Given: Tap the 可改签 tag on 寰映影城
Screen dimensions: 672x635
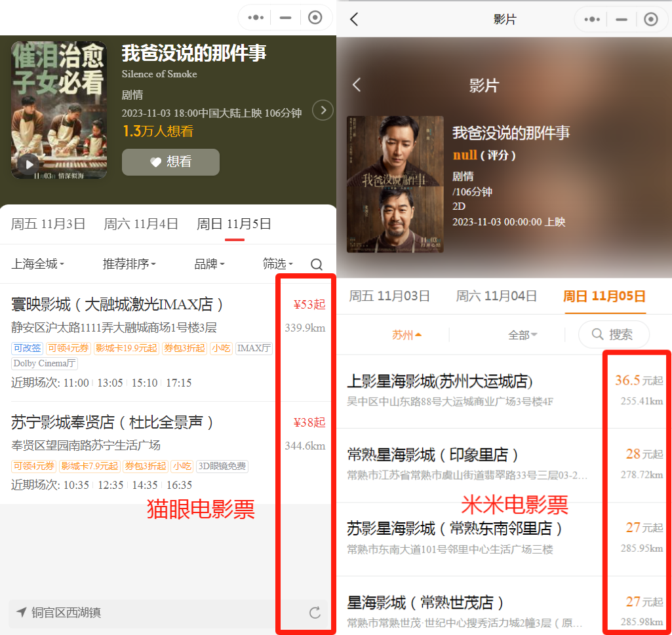Looking at the screenshot, I should point(28,348).
